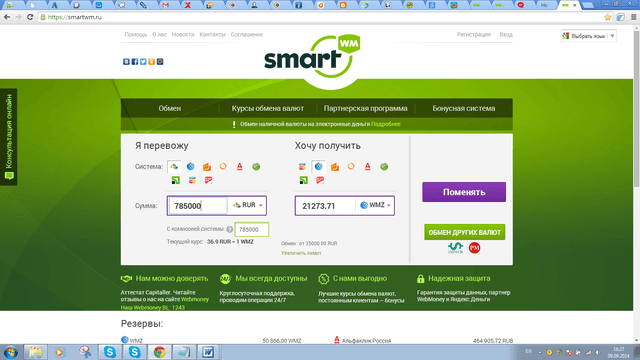640x360 pixels.
Task: Open 'Бонусная система' tab
Action: 464,108
